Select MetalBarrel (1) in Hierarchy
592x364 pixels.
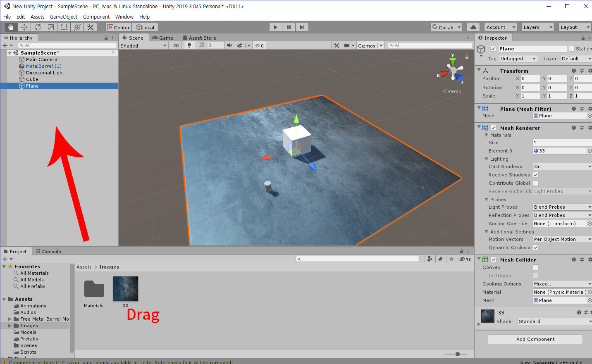(x=43, y=66)
